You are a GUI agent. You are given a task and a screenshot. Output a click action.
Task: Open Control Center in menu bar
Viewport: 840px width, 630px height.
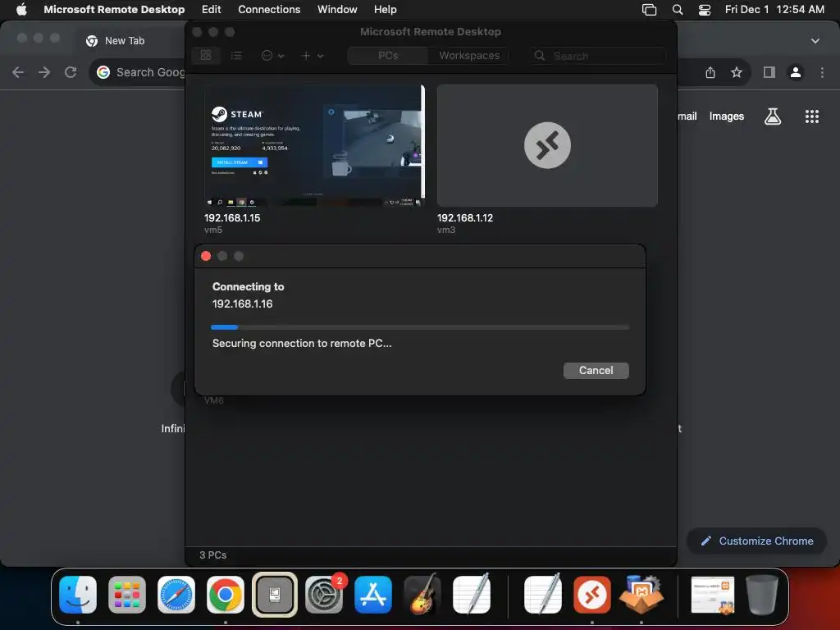705,9
